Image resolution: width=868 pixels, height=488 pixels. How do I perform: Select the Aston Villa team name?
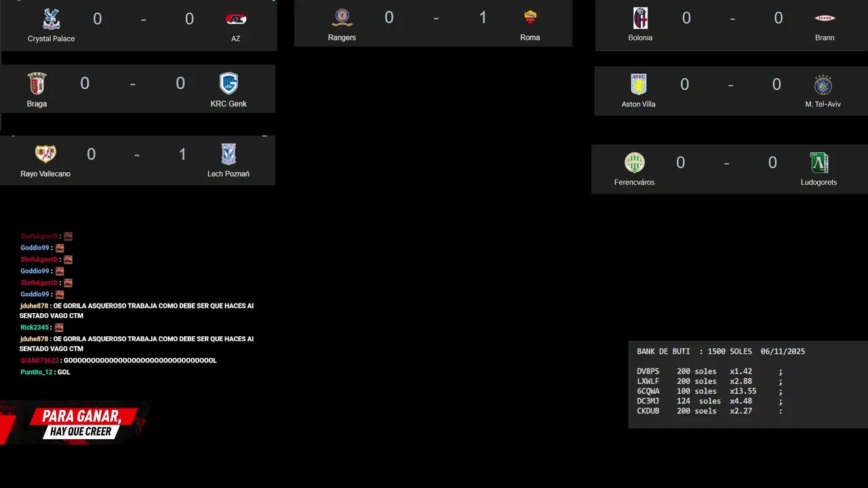point(639,104)
